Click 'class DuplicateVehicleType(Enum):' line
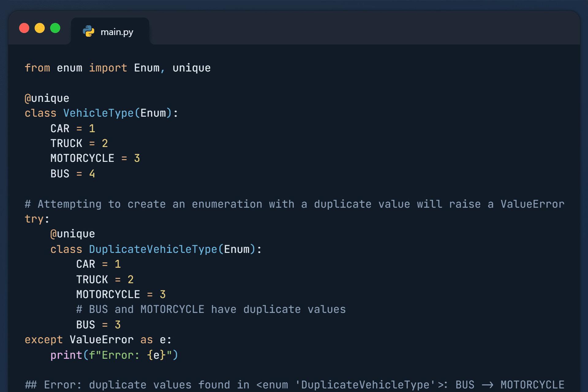The height and width of the screenshot is (392, 588). [156, 249]
